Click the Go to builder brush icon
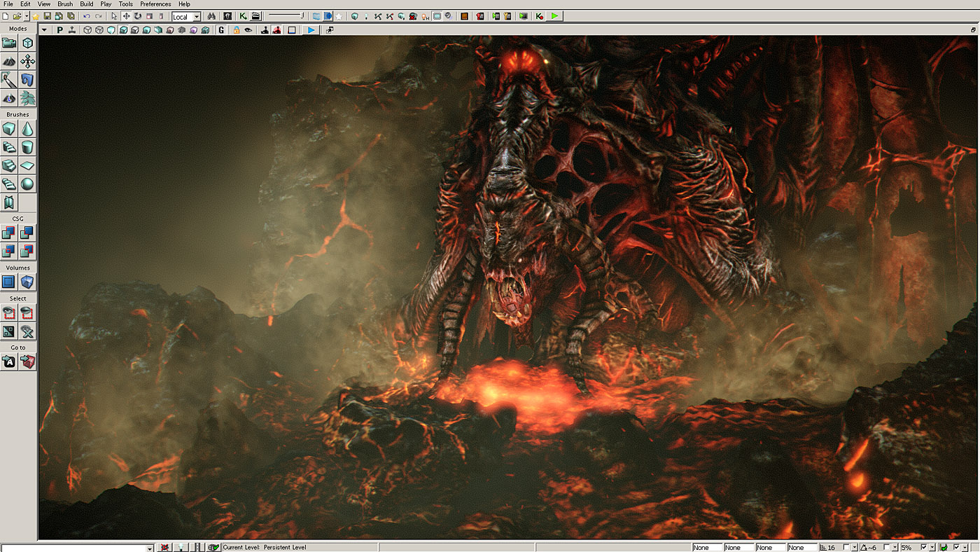The width and height of the screenshot is (980, 552). [x=27, y=362]
